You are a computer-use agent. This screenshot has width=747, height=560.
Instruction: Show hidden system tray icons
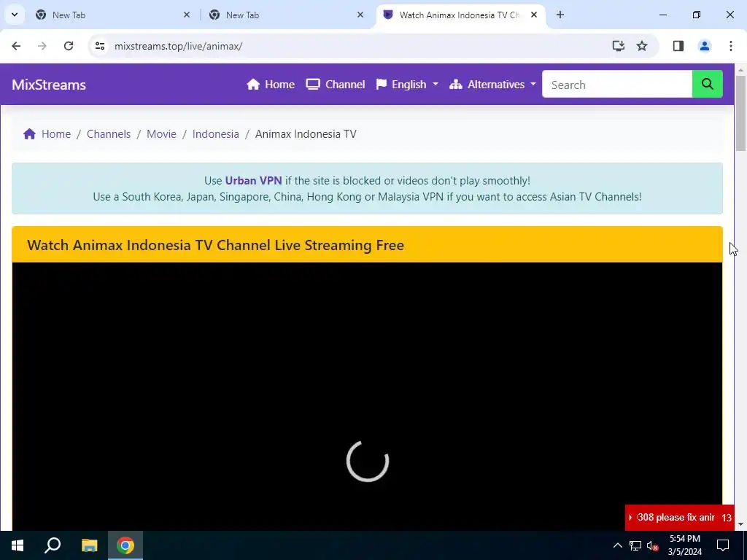click(617, 545)
